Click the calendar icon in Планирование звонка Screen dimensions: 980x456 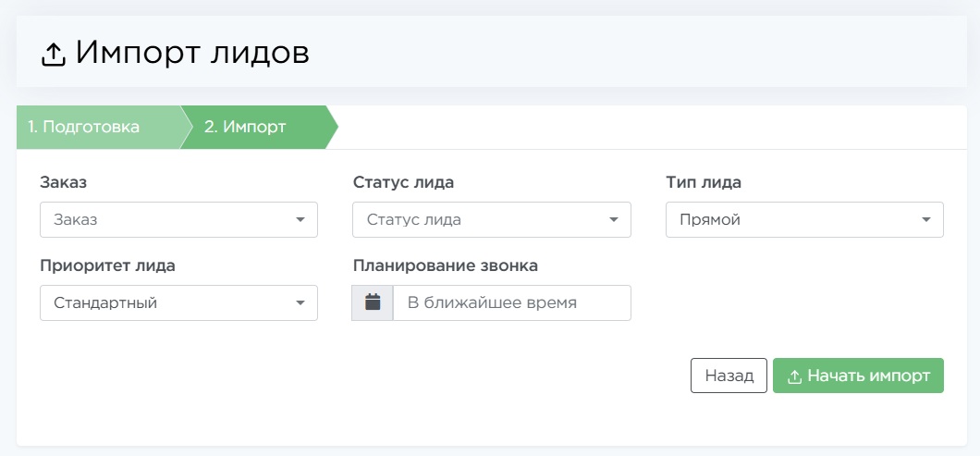pos(373,302)
